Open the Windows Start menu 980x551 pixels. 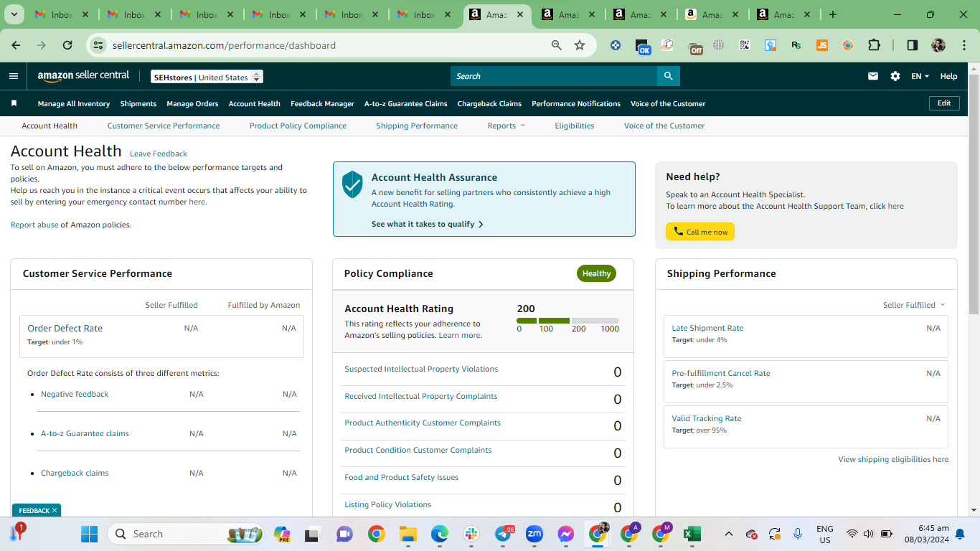click(89, 534)
